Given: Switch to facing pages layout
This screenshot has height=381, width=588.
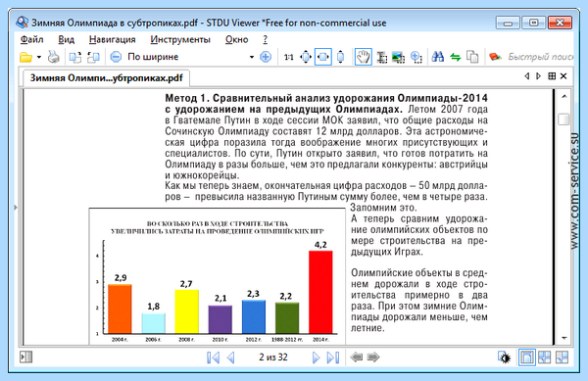Looking at the screenshot, I should click(x=545, y=357).
